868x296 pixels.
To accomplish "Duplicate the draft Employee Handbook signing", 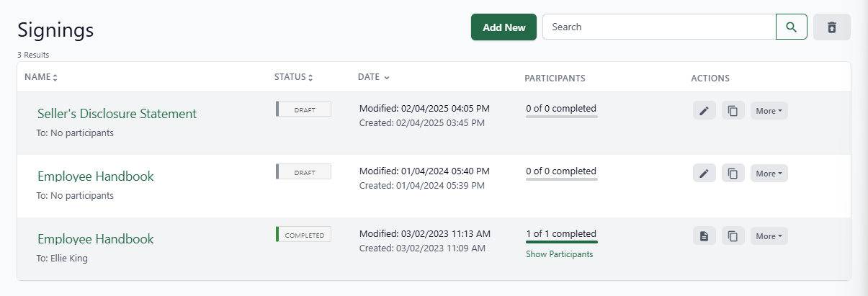I will pos(733,174).
